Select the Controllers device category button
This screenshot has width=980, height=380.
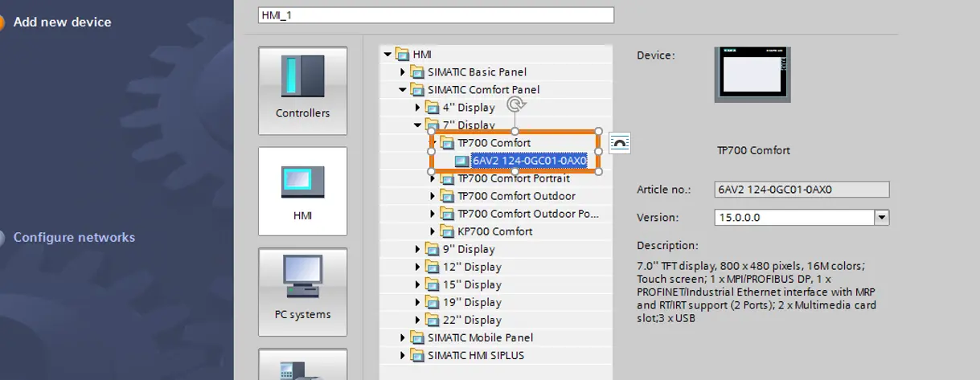[302, 90]
